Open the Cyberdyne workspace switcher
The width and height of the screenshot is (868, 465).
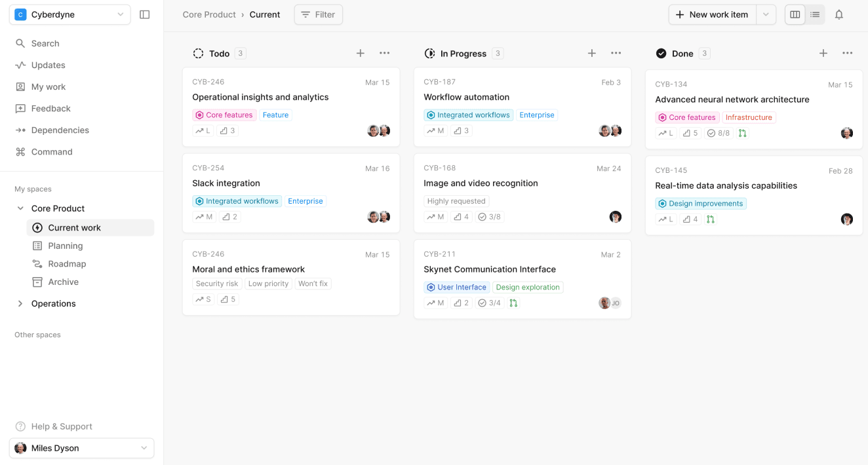pos(69,14)
